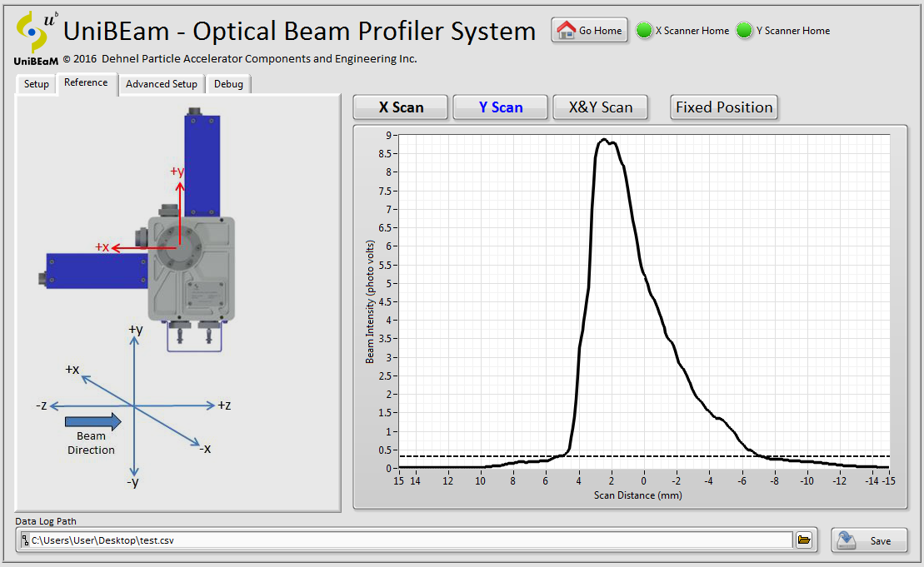Screen dimensions: 924x567
Task: Click the house icon on Go Home
Action: (567, 31)
